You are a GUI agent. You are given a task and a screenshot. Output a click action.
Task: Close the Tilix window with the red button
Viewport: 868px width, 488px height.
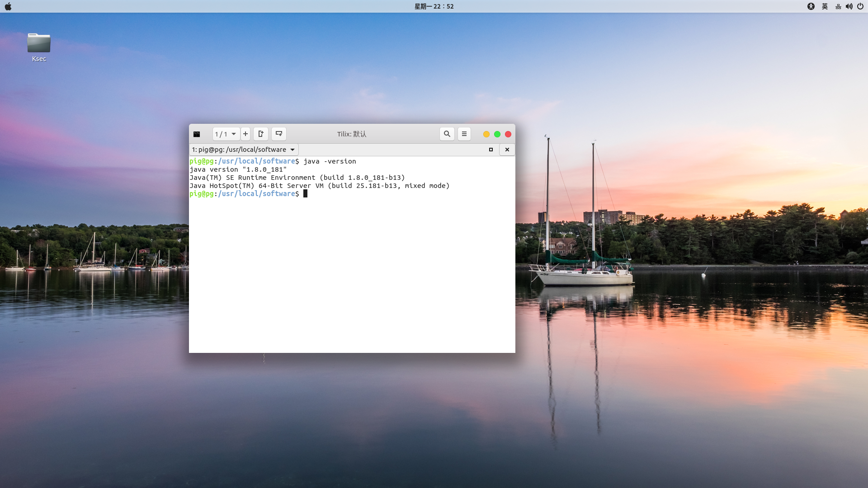[508, 134]
